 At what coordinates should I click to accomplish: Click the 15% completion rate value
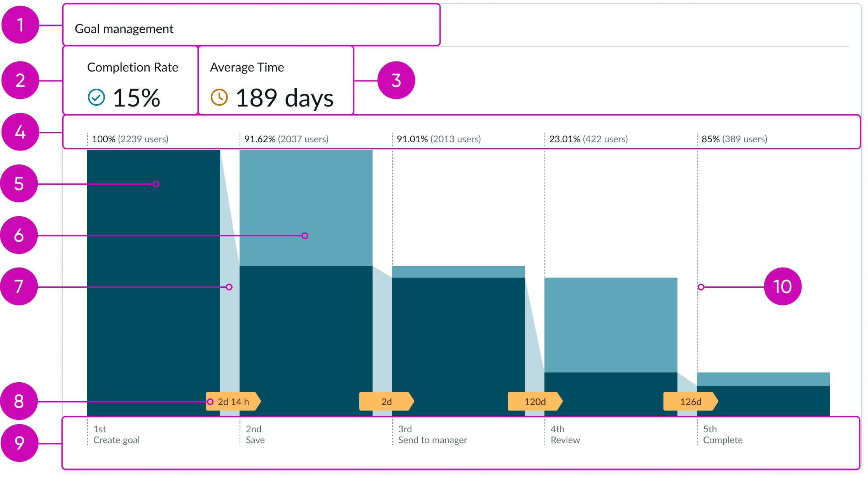pos(136,98)
